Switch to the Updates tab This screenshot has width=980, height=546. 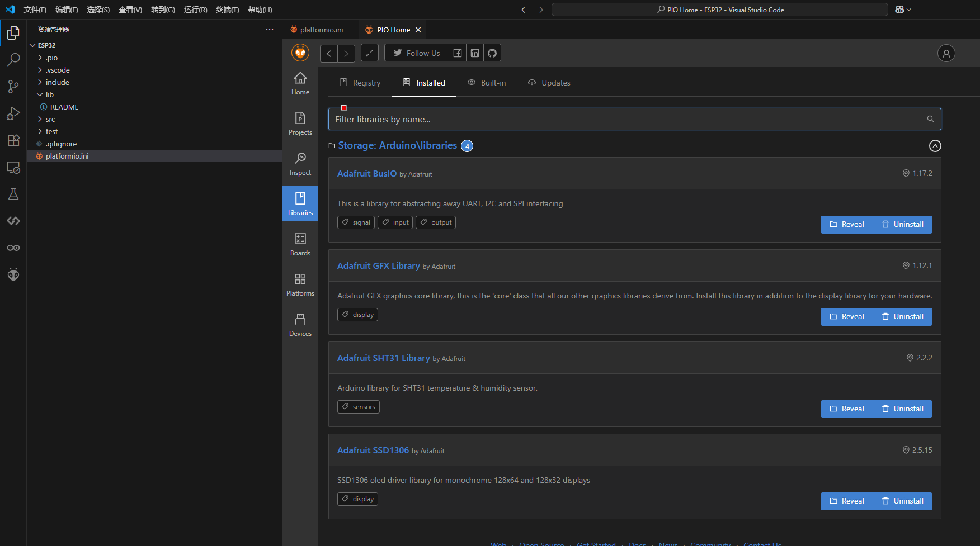click(x=549, y=83)
